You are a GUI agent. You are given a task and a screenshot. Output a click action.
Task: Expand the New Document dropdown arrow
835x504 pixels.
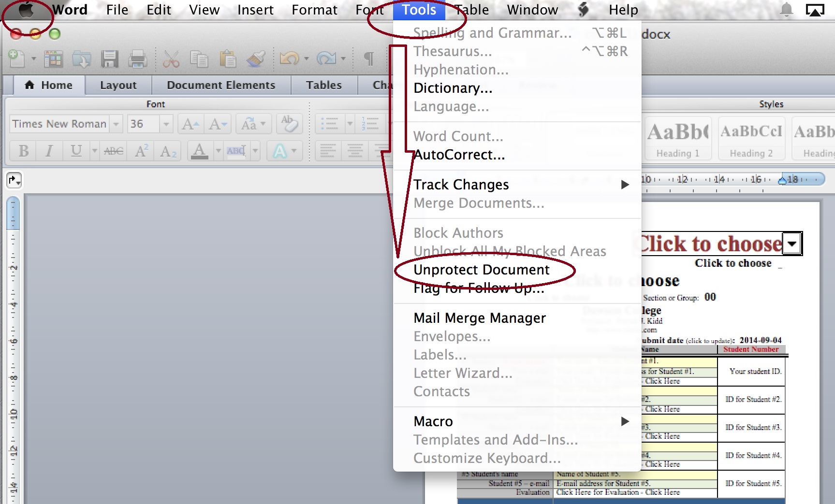pos(33,59)
